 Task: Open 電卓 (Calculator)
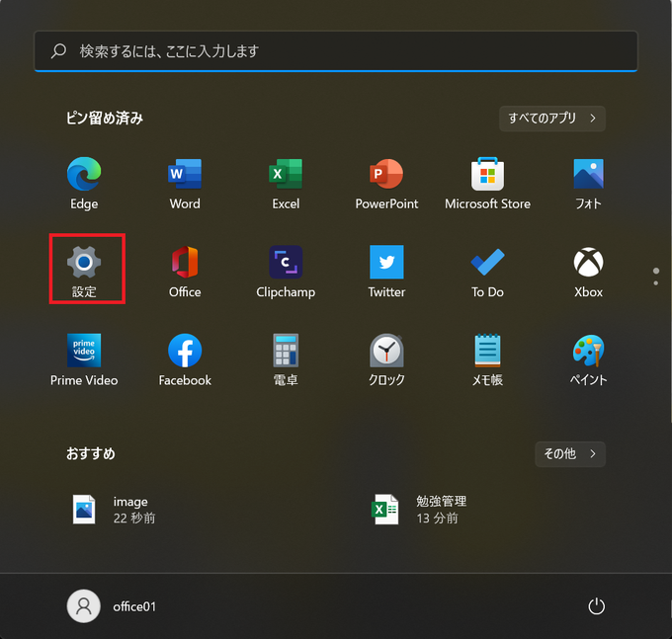(x=286, y=359)
